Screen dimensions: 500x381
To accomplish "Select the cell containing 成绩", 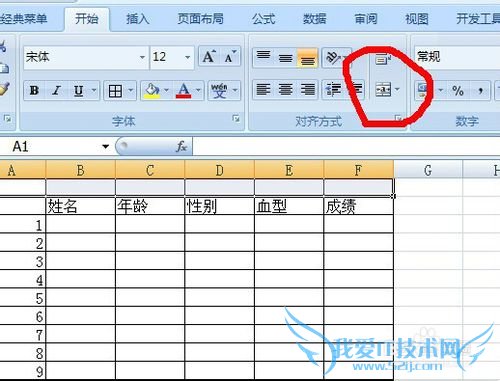I will tap(359, 206).
